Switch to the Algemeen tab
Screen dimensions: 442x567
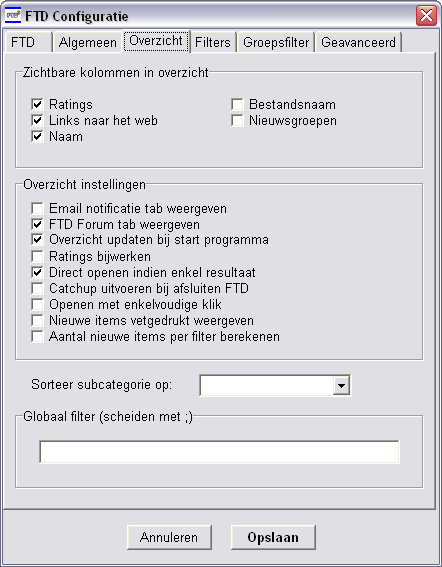(x=88, y=42)
